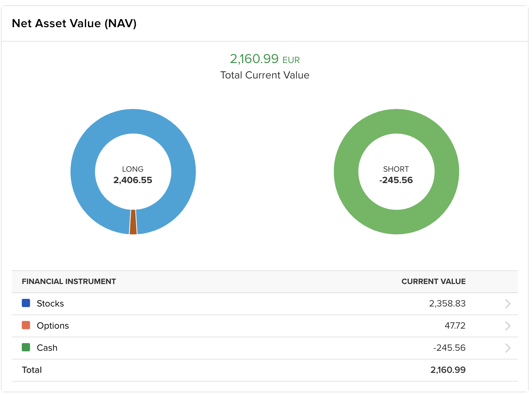
Task: Expand the Stocks row chevron
Action: coord(508,304)
